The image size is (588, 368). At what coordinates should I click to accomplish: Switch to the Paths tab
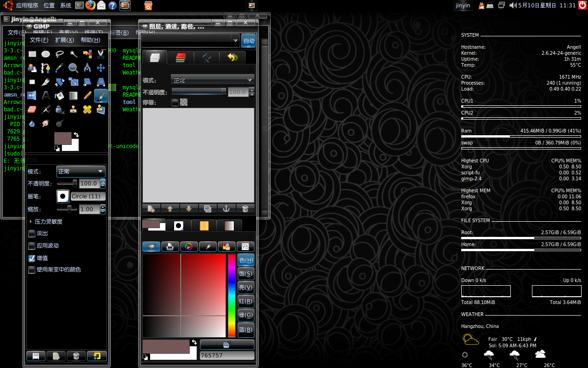point(206,57)
